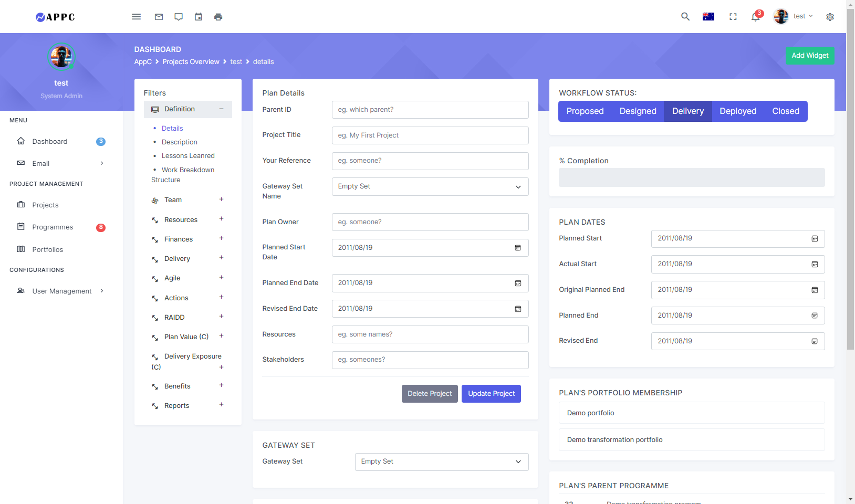Open the mail icon in top toolbar
Image resolution: width=855 pixels, height=504 pixels.
pyautogui.click(x=159, y=17)
